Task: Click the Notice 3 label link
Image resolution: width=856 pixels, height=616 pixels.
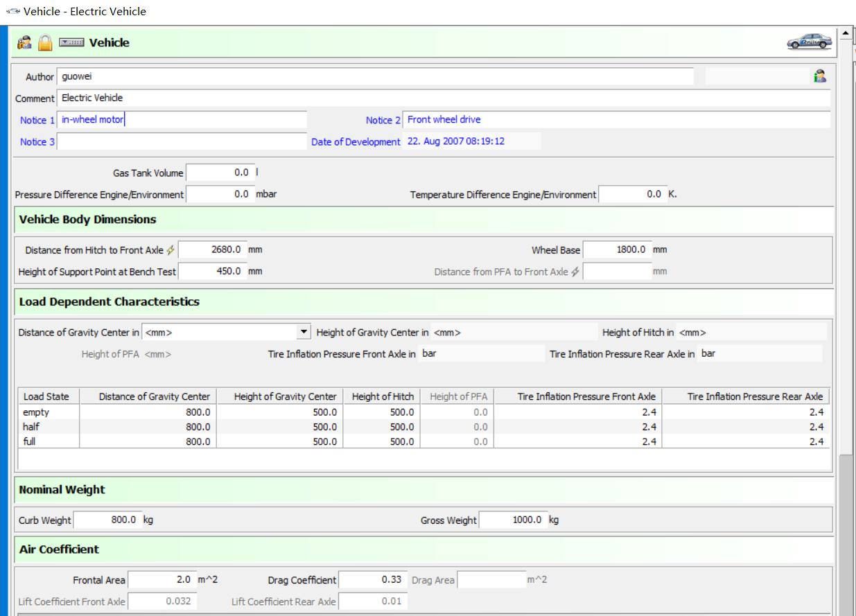Action: point(37,142)
